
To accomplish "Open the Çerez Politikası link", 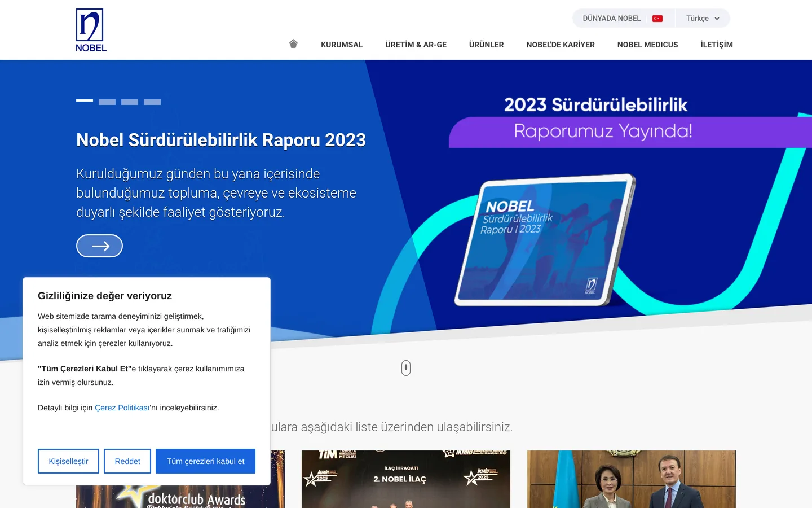I will pyautogui.click(x=122, y=408).
